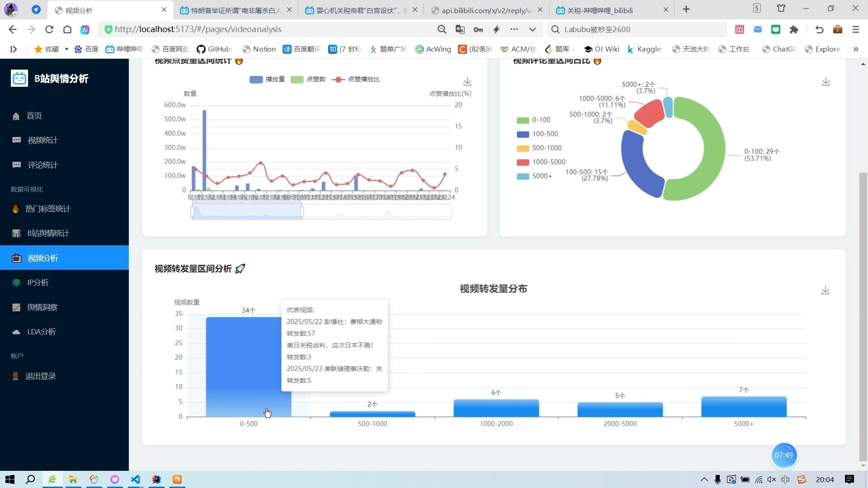Click the B站舆情分析 logo icon
This screenshot has height=488, width=868.
coord(19,78)
